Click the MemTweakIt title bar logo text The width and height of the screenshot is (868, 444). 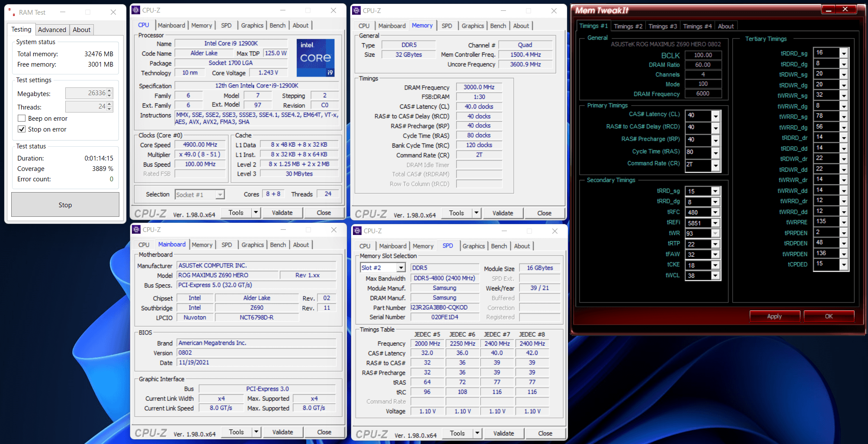(x=602, y=10)
